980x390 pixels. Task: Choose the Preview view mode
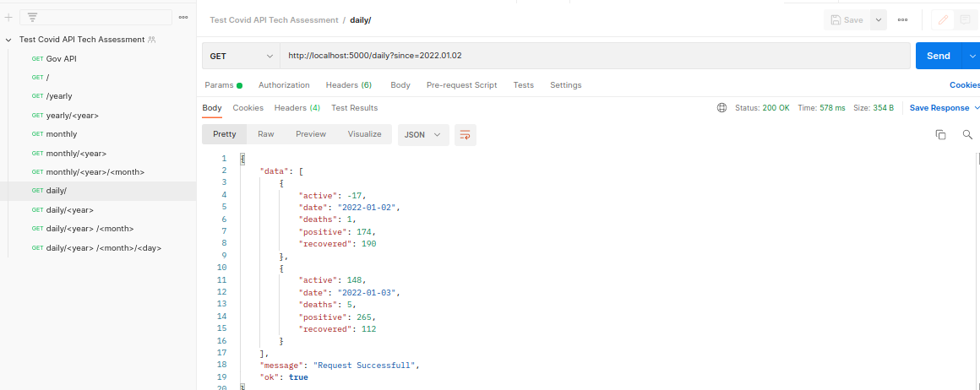pyautogui.click(x=311, y=134)
